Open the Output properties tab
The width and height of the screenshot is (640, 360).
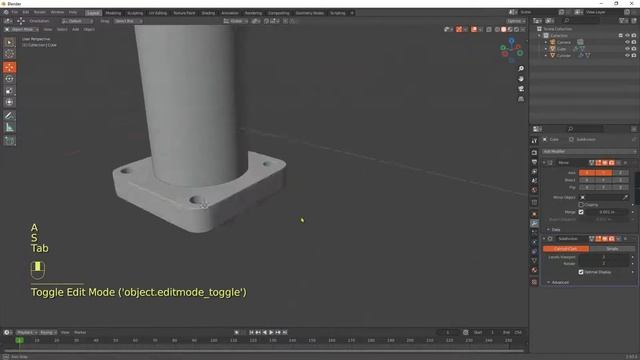click(534, 162)
